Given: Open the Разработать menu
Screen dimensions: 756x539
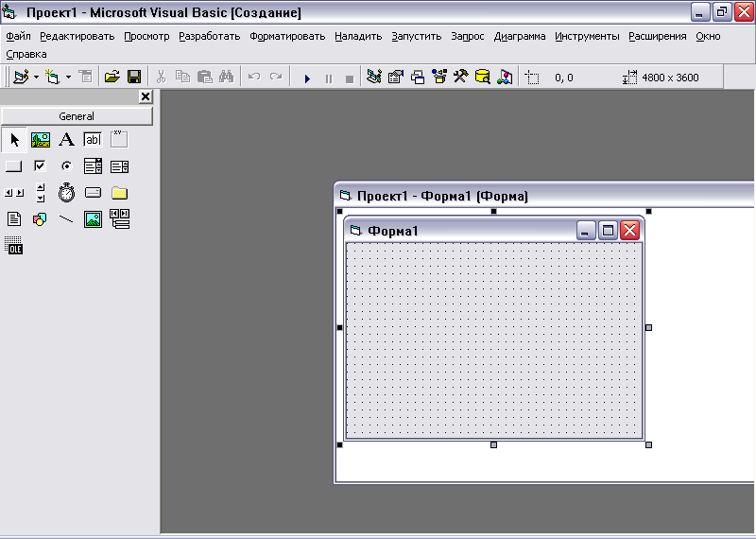Looking at the screenshot, I should 209,36.
